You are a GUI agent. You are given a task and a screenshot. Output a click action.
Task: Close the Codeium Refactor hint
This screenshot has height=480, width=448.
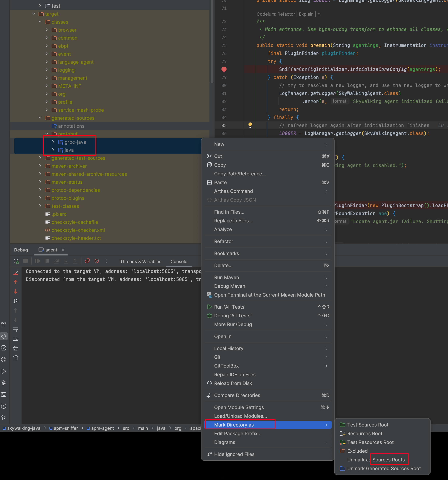319,14
